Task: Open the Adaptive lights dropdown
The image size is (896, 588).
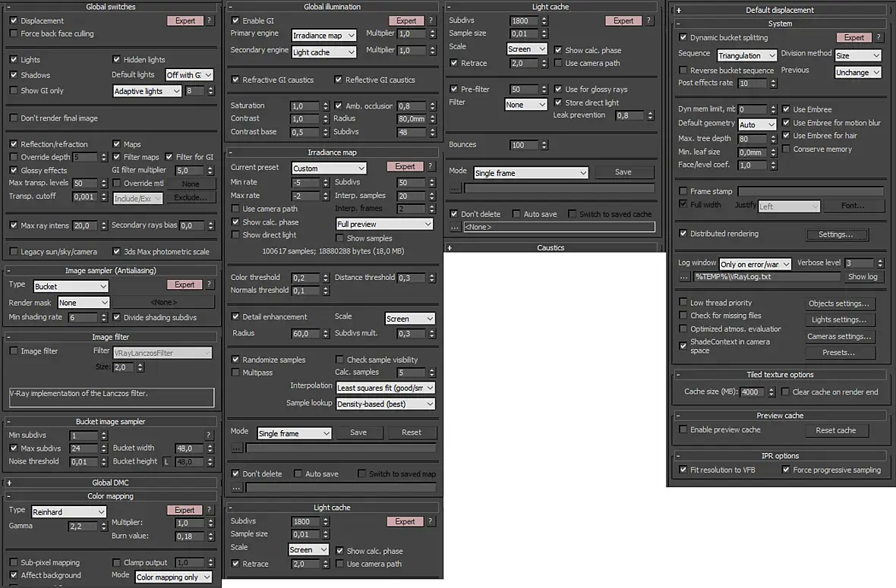Action: coord(147,91)
